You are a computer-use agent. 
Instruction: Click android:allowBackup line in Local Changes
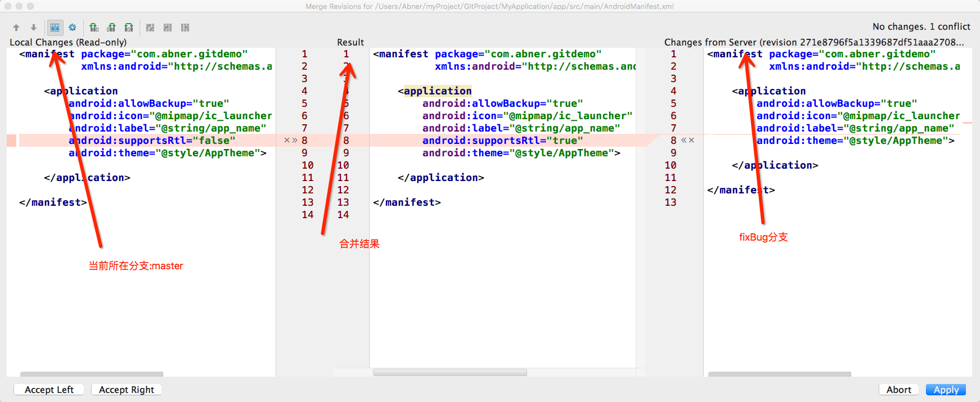coord(149,103)
